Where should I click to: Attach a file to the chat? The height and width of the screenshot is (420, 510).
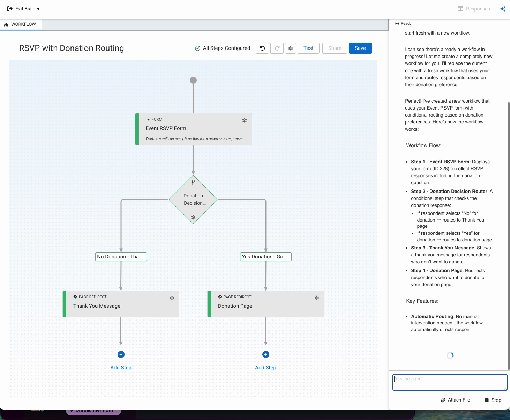click(x=455, y=400)
